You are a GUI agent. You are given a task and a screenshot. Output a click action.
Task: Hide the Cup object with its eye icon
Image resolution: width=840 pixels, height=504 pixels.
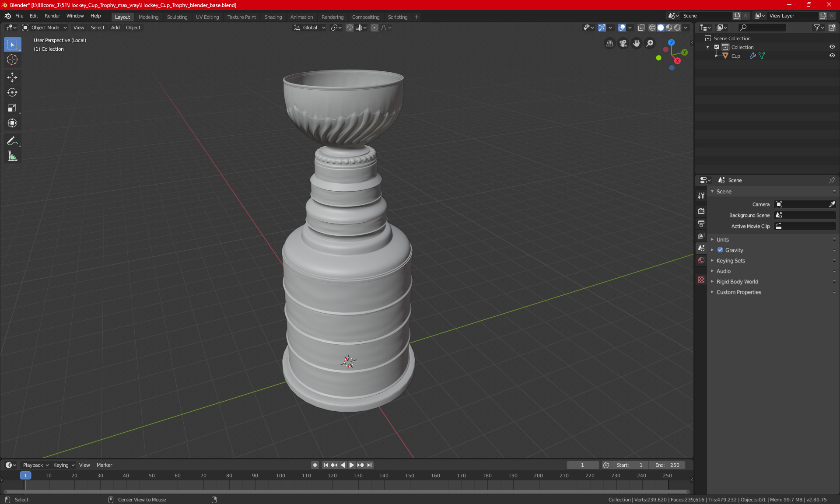click(832, 56)
